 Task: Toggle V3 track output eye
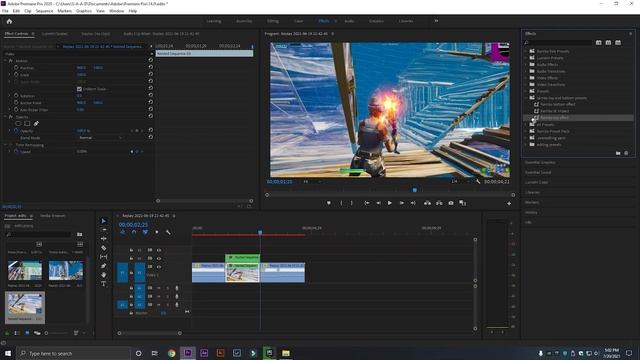pyautogui.click(x=159, y=250)
